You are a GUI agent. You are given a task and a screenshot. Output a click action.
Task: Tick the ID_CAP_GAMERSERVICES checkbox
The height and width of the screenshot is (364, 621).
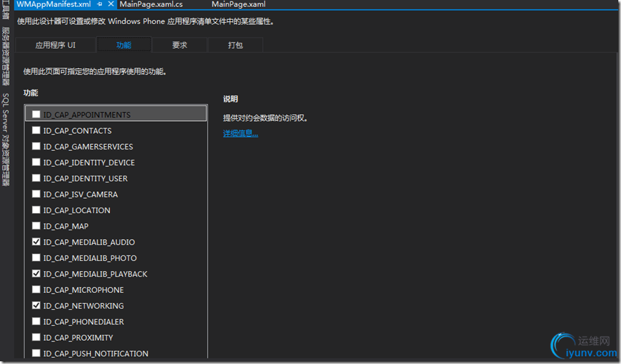point(36,146)
